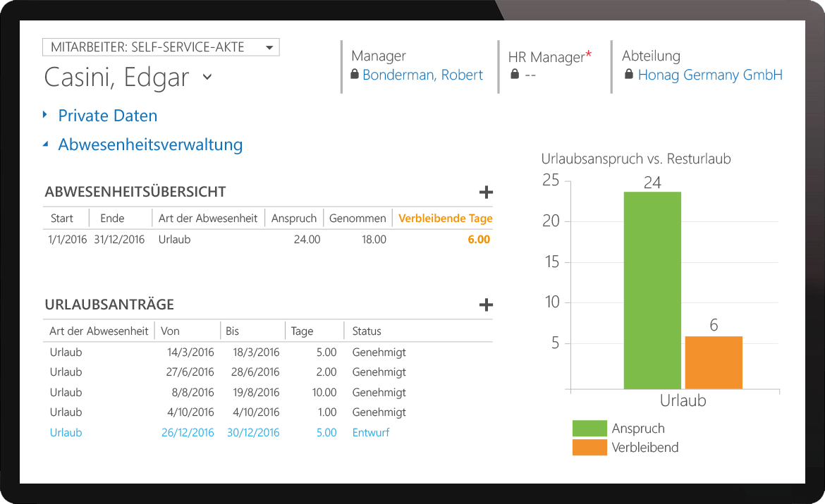The image size is (825, 504).
Task: Click the Art der Abwesenheit header in Abwesenheitsübersicht
Action: tap(208, 219)
